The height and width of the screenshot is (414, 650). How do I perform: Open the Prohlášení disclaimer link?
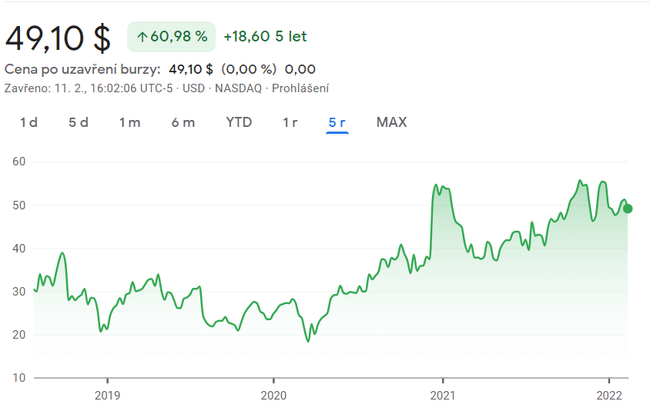coord(301,88)
